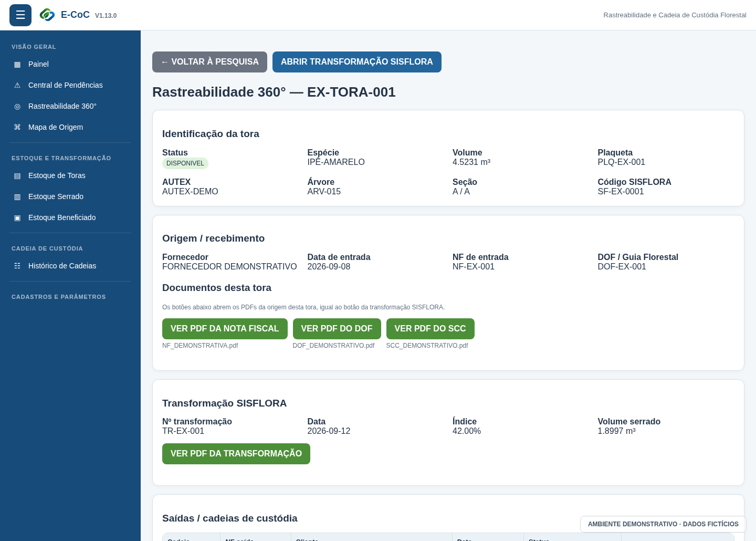Click the index value 42.00%
756x541 pixels.
coord(467,431)
